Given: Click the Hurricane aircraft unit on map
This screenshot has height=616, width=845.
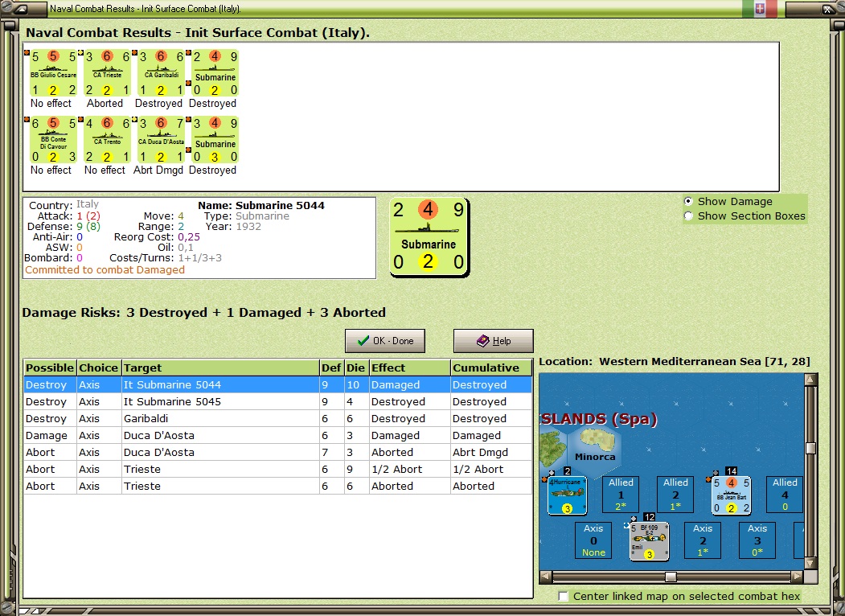Looking at the screenshot, I should click(x=568, y=495).
